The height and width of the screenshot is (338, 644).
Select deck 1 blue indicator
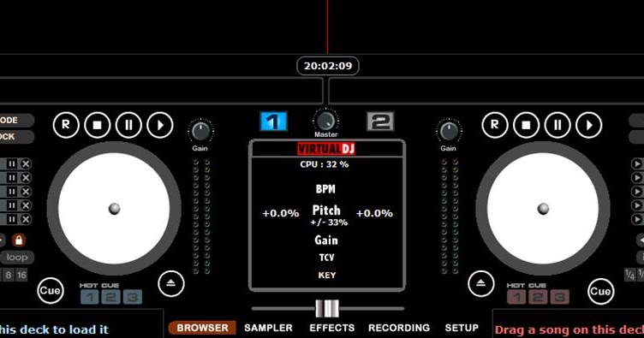tap(273, 122)
